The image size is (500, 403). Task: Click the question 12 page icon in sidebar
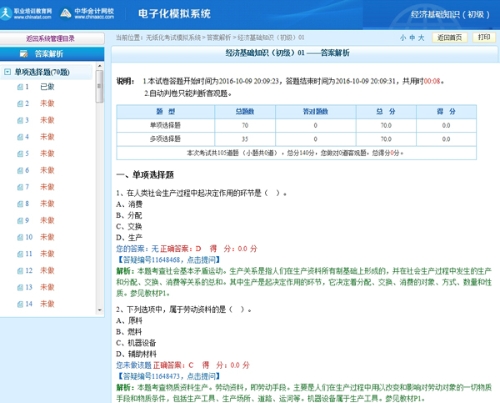20,271
